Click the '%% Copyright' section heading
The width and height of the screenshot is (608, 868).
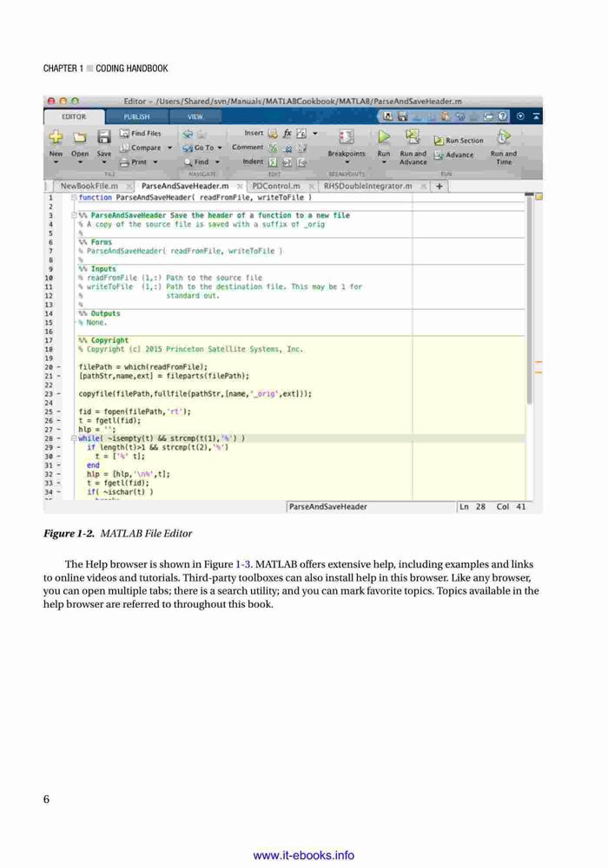pos(103,340)
